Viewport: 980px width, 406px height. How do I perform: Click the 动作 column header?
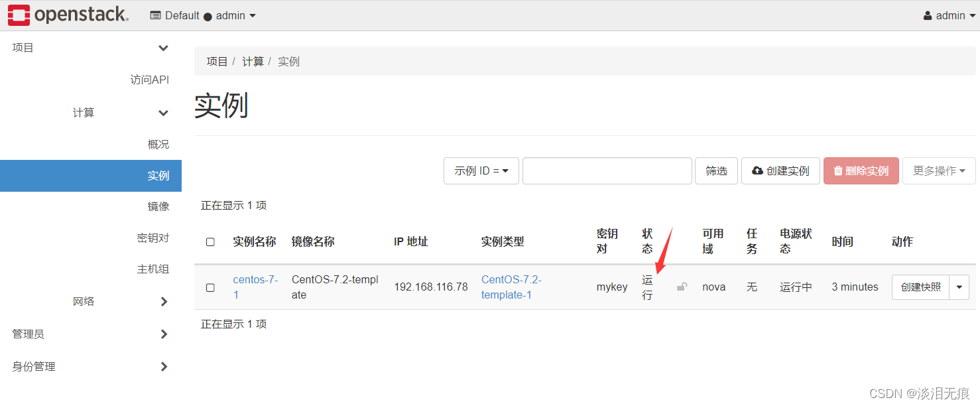click(x=902, y=241)
